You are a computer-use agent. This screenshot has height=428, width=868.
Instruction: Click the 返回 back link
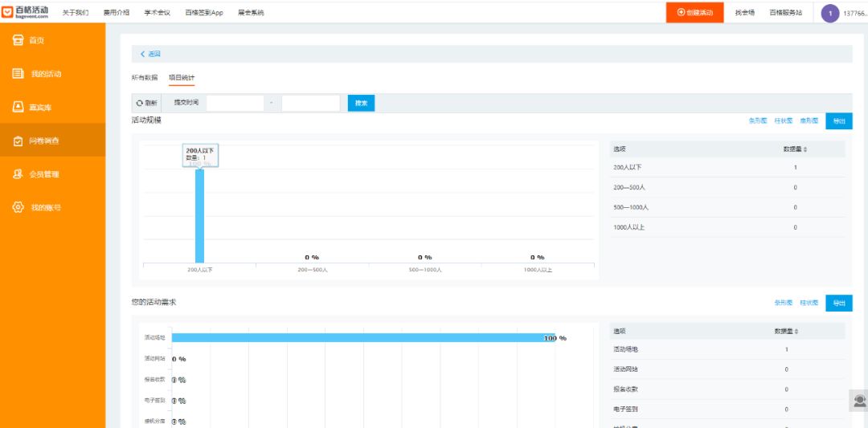(150, 54)
